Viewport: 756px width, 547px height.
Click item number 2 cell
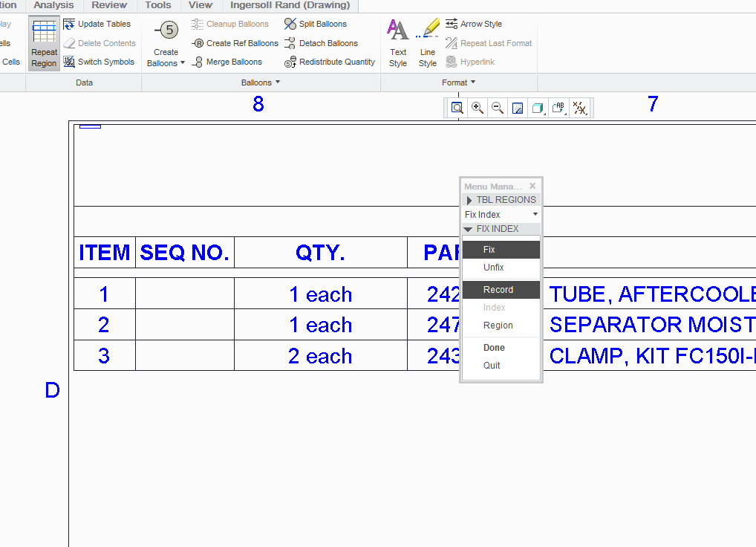[105, 325]
